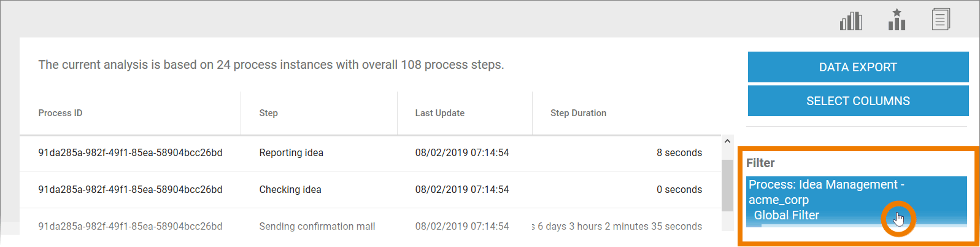Image resolution: width=980 pixels, height=247 pixels.
Task: Select the "Reporting idea" step cell
Action: click(x=291, y=153)
